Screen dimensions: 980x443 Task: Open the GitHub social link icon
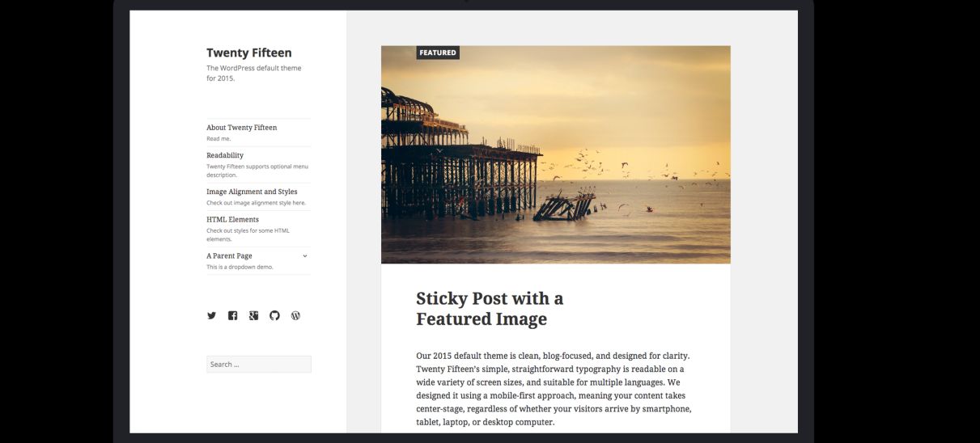click(274, 315)
